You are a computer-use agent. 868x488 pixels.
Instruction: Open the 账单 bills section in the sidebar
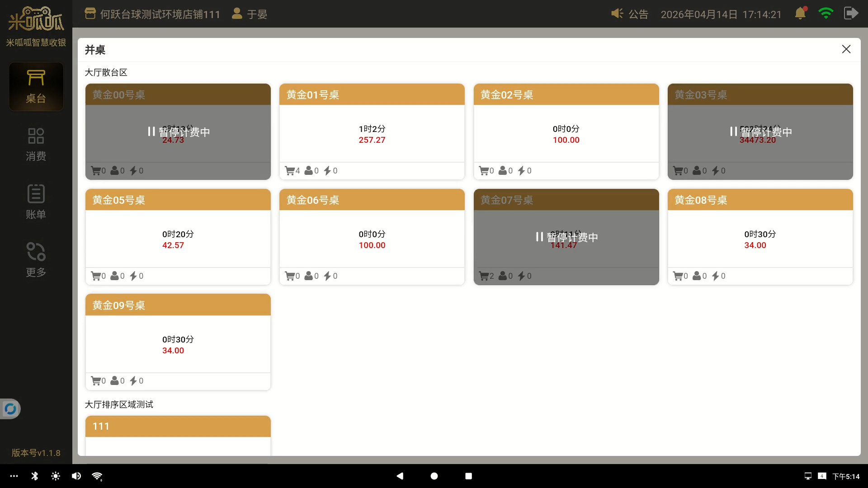pyautogui.click(x=36, y=202)
